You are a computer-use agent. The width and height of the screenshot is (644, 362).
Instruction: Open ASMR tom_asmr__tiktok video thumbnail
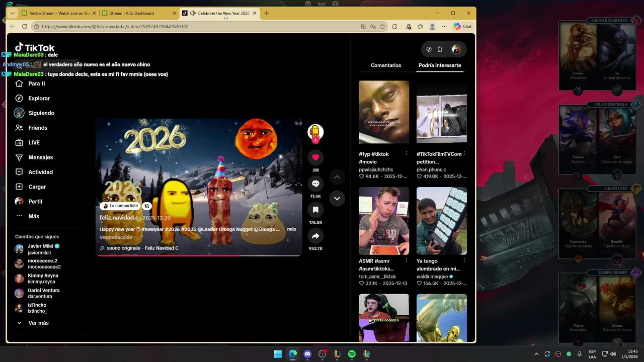click(384, 221)
